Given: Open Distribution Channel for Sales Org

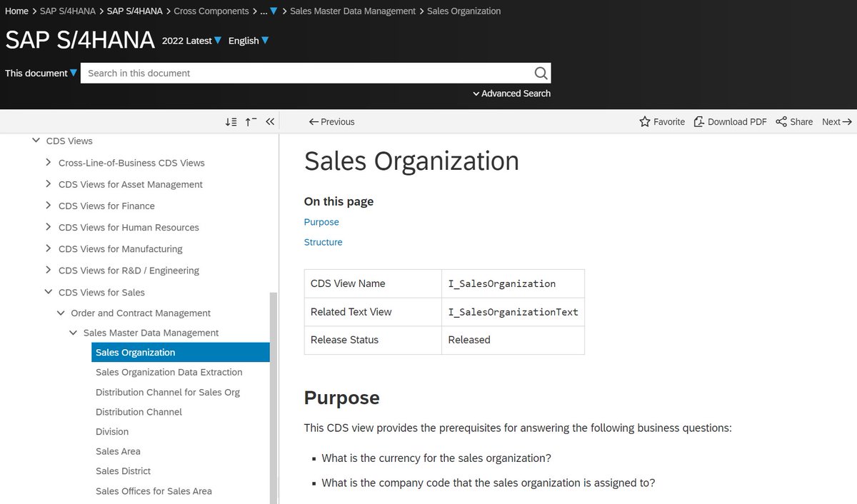Looking at the screenshot, I should [x=168, y=392].
